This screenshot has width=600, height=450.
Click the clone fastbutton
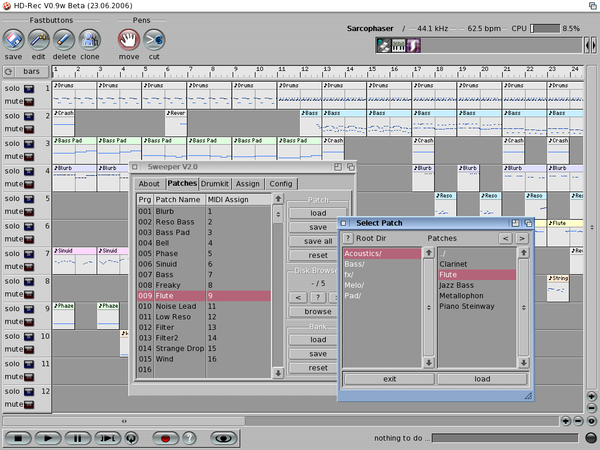pos(90,39)
